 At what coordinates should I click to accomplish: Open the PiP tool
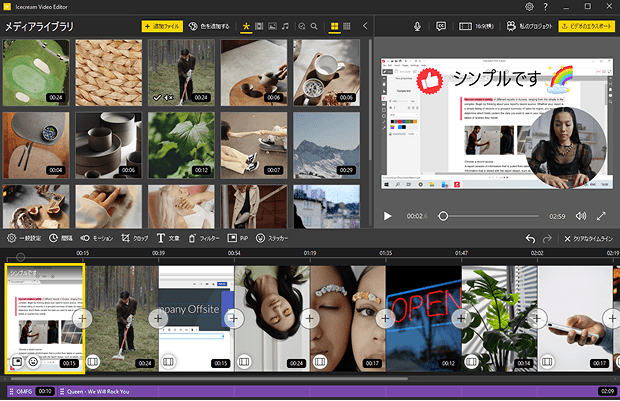[238, 238]
